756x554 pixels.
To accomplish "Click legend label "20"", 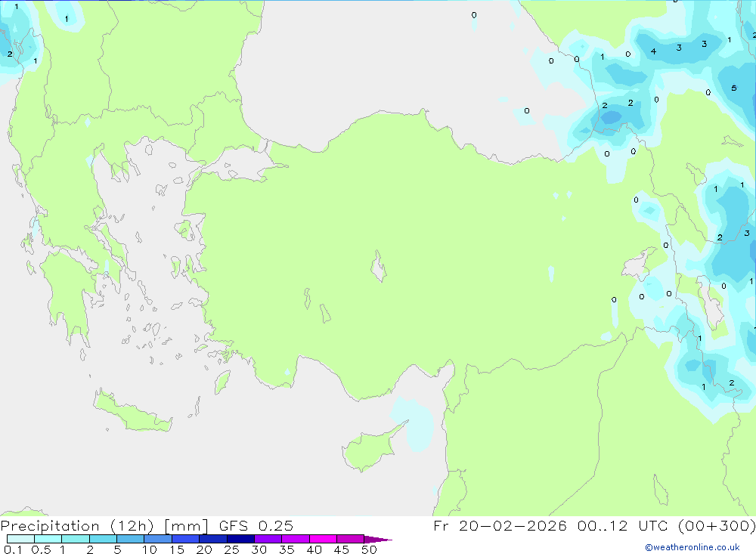I will pos(204,549).
